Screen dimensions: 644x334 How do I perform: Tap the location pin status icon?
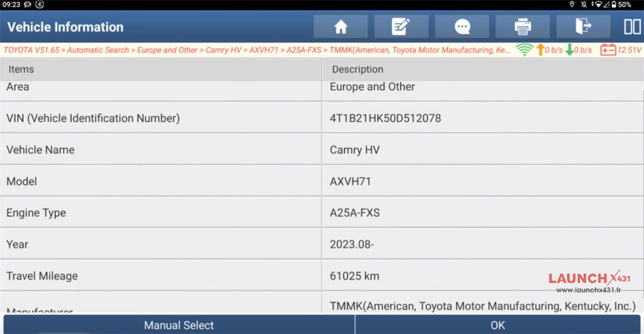coord(572,4)
